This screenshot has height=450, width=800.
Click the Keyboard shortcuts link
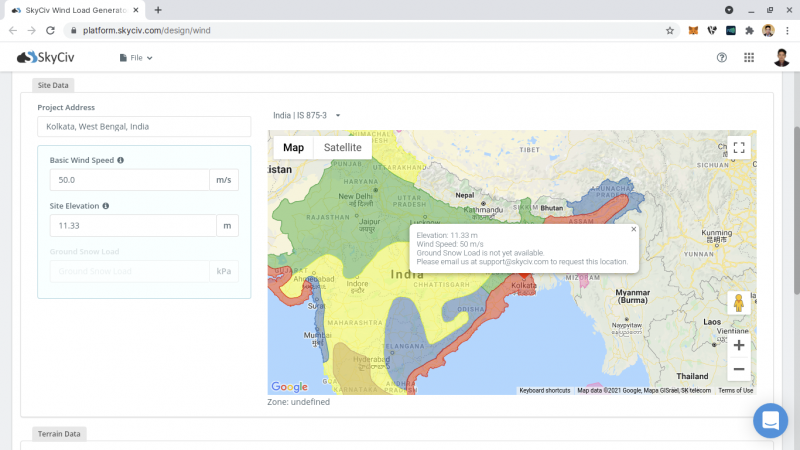544,390
